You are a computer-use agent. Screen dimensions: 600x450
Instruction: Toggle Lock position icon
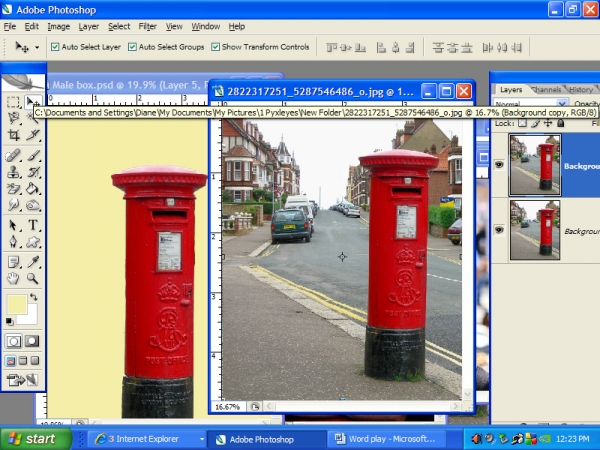[548, 123]
